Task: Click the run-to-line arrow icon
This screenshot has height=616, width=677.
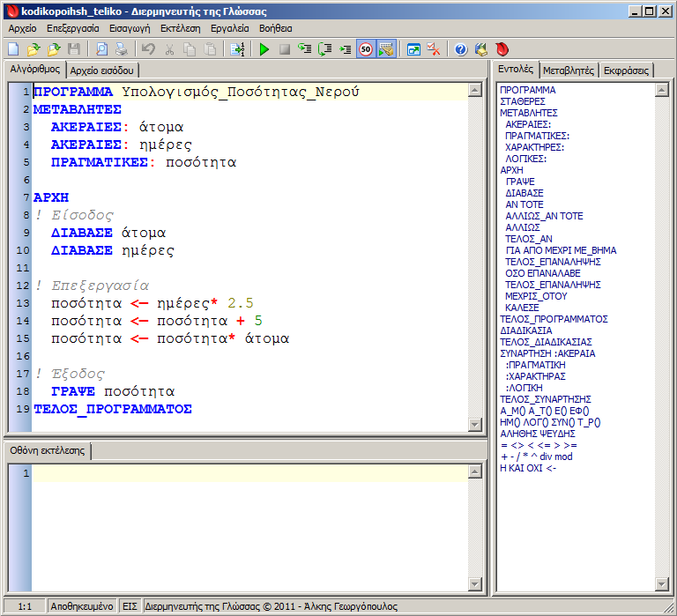Action: point(345,49)
